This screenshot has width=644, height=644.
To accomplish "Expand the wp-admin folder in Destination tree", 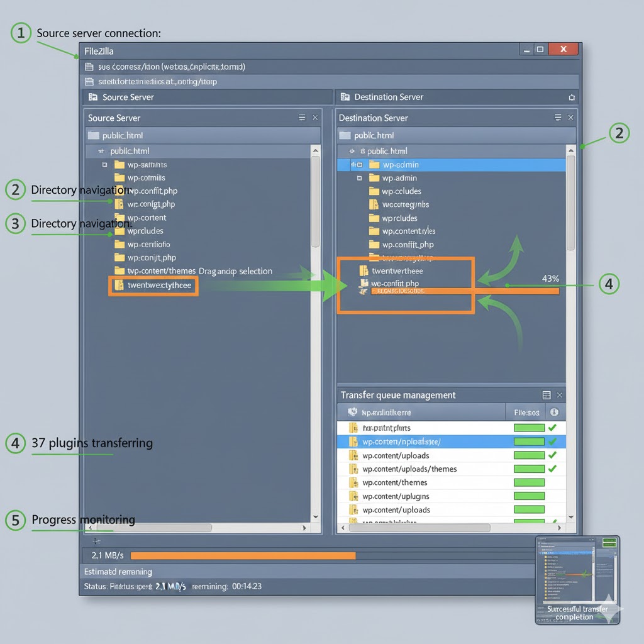I will pyautogui.click(x=359, y=178).
